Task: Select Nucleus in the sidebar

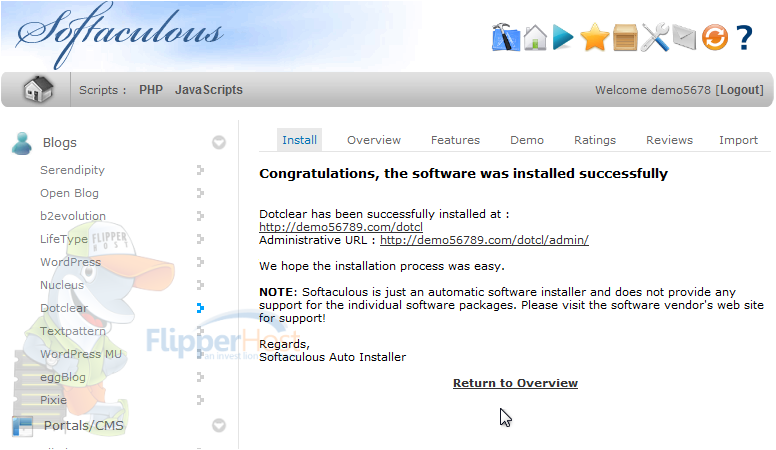Action: pos(62,285)
